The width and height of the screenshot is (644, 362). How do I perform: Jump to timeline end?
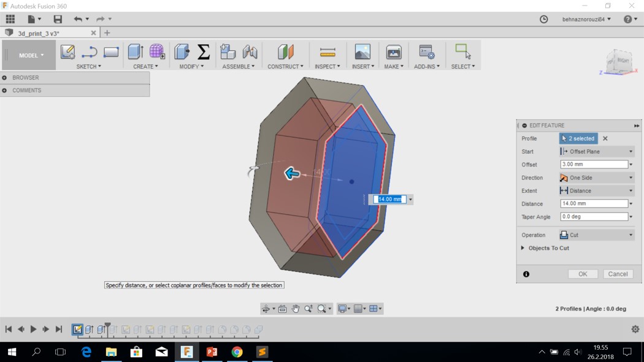tap(59, 329)
